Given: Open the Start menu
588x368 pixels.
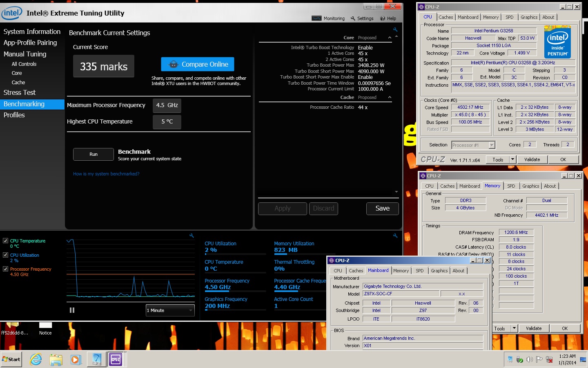Looking at the screenshot, I should [11, 359].
